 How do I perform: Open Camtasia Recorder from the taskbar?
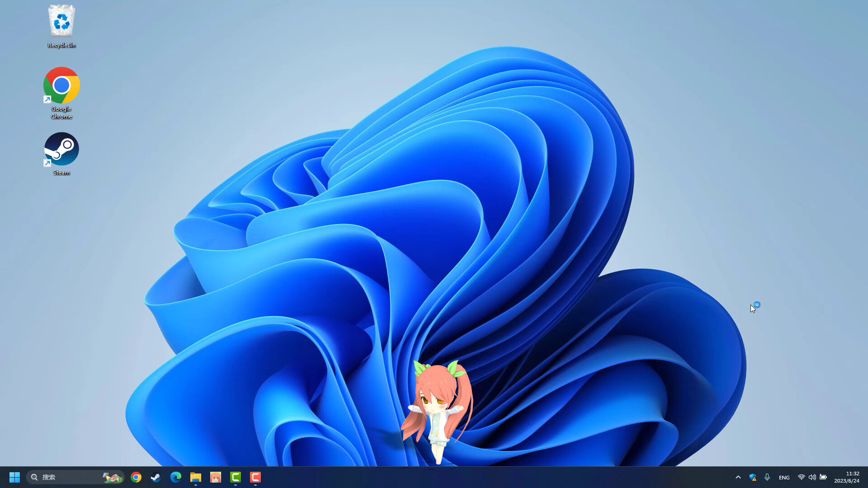coord(255,477)
